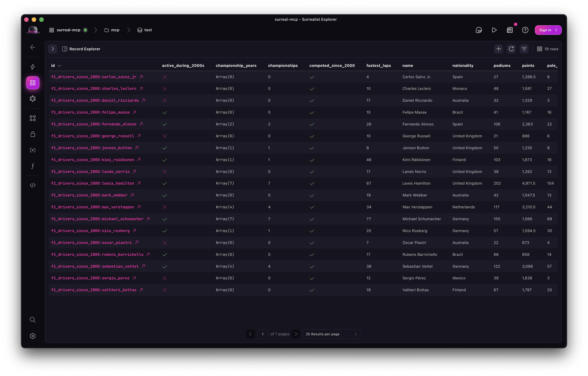The image size is (588, 376).
Task: Open the news feed icon in header
Action: pyautogui.click(x=510, y=30)
